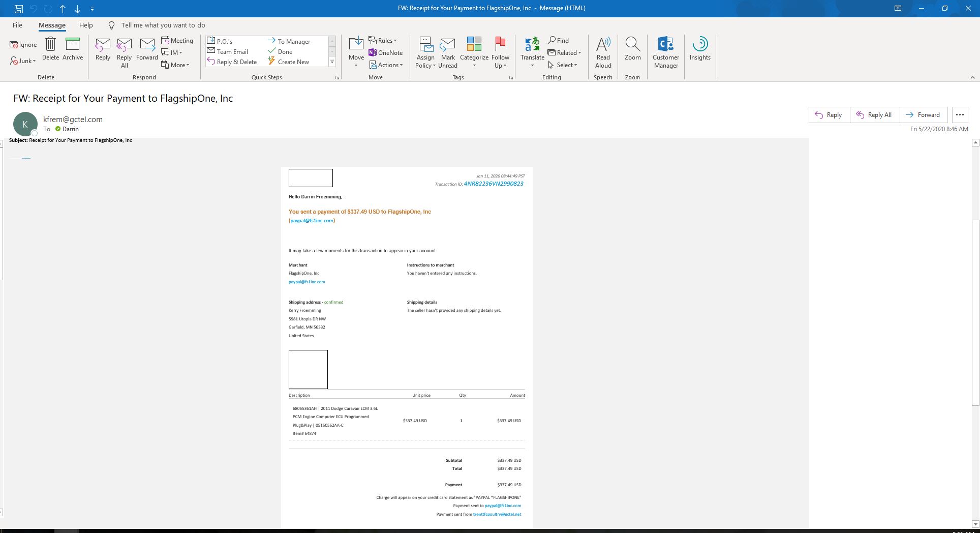
Task: Click the Forward icon in the ribbon
Action: [x=147, y=50]
